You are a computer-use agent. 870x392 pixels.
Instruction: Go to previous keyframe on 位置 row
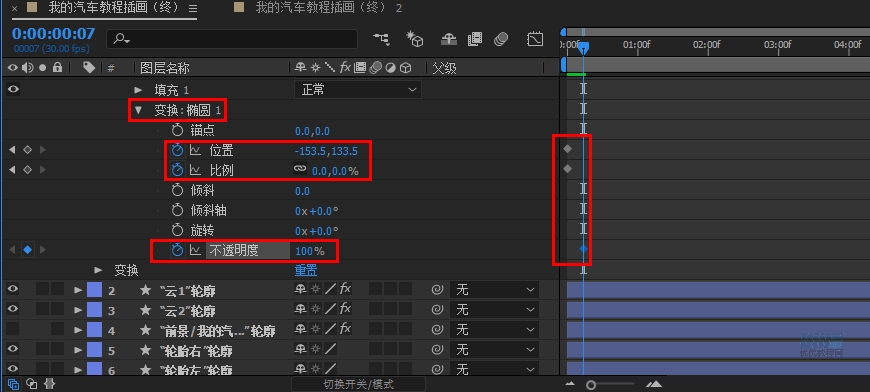coord(12,150)
